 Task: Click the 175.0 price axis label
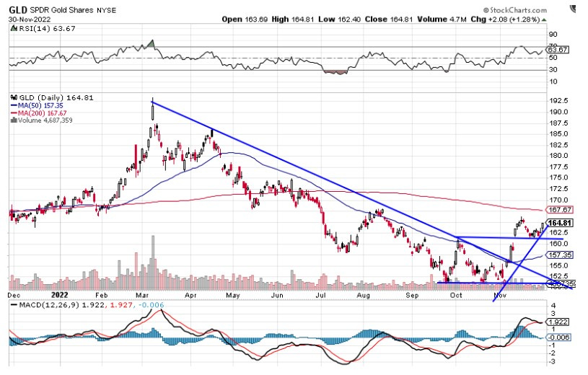pos(558,177)
